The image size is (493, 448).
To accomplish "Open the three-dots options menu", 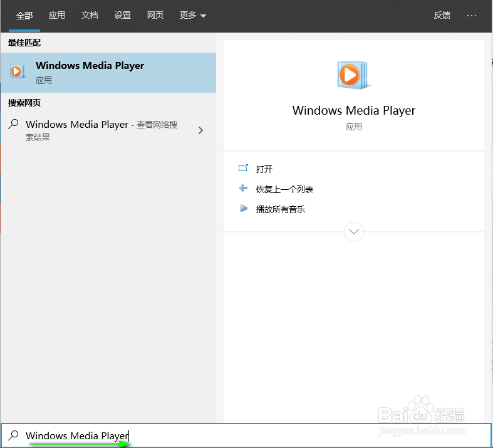I will tap(472, 16).
